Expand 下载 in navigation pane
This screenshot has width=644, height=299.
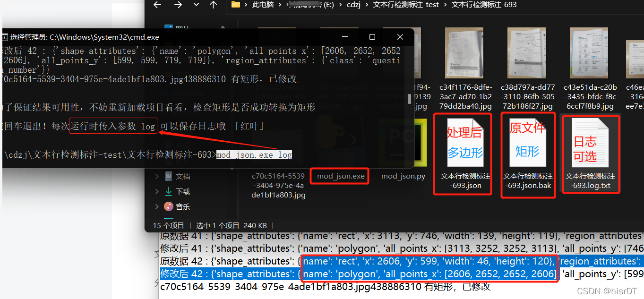point(157,191)
